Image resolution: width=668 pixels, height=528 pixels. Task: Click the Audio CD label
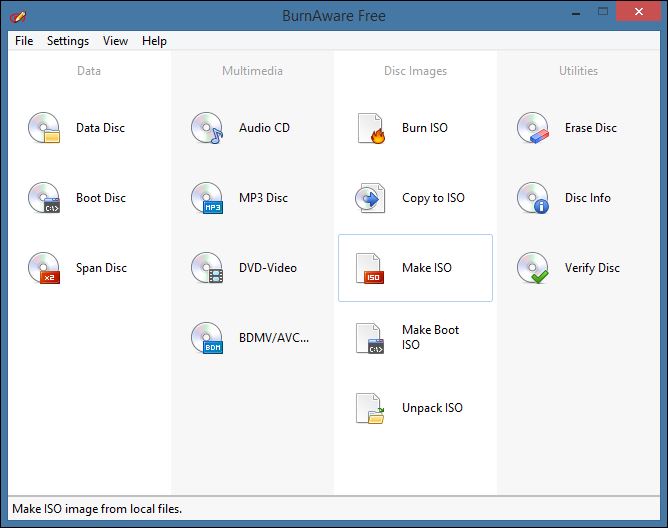pyautogui.click(x=265, y=128)
